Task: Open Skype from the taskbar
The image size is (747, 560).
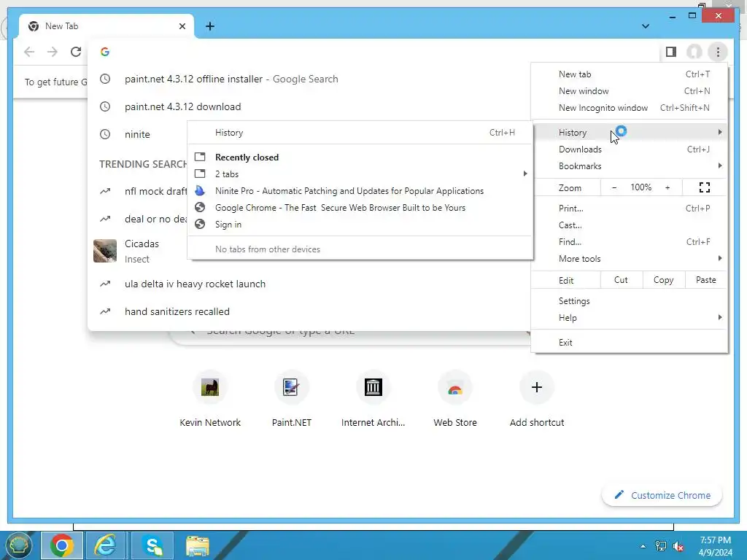Action: pyautogui.click(x=152, y=545)
